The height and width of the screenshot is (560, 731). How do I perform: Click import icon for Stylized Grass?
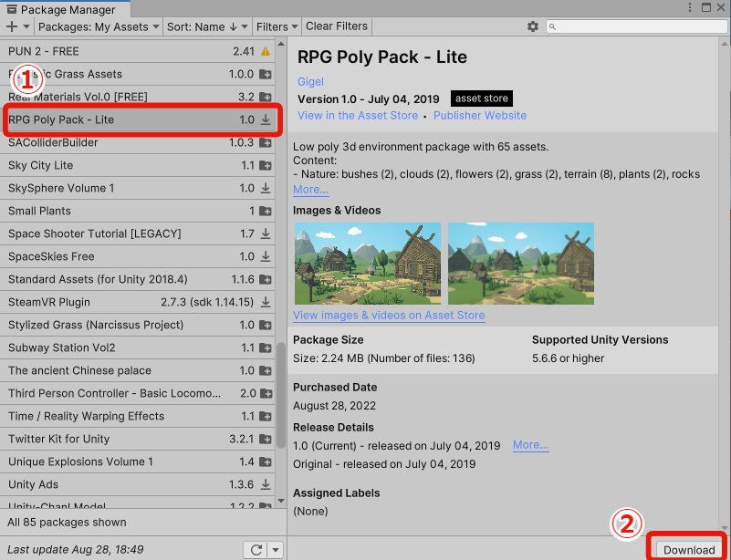[x=266, y=326]
